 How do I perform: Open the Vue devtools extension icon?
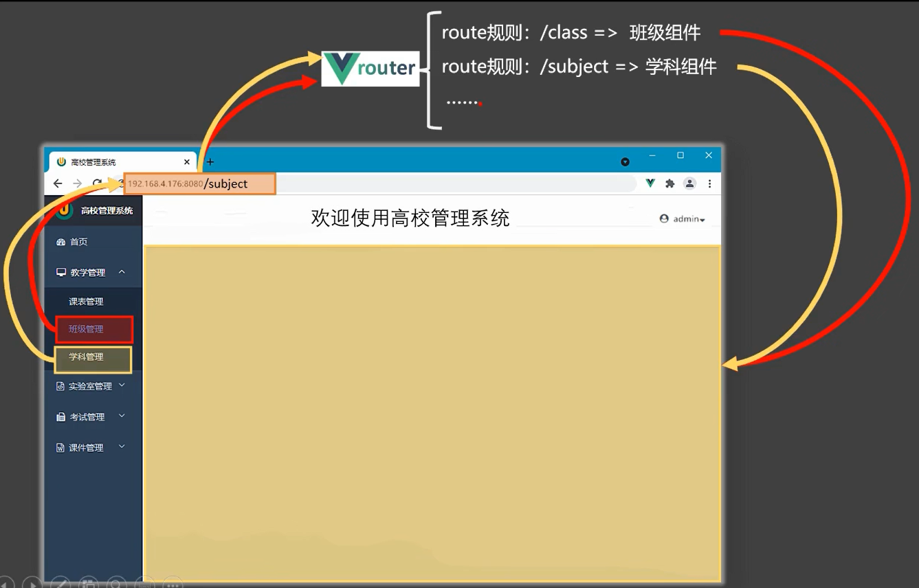click(x=649, y=183)
